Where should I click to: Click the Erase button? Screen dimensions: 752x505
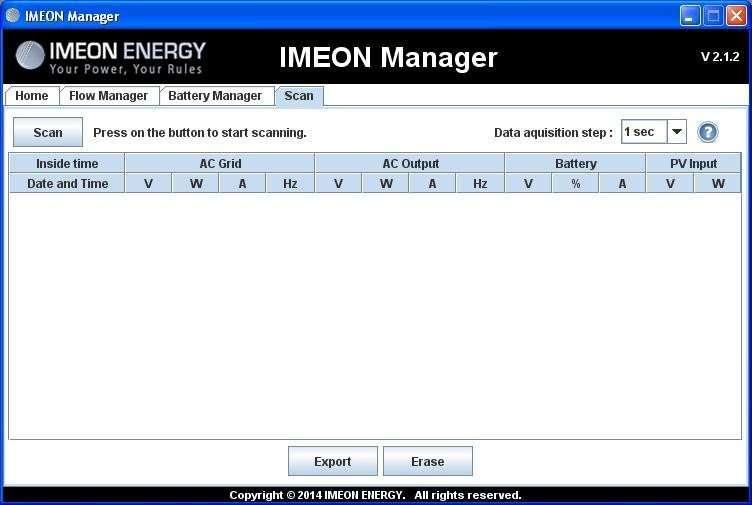click(x=428, y=461)
